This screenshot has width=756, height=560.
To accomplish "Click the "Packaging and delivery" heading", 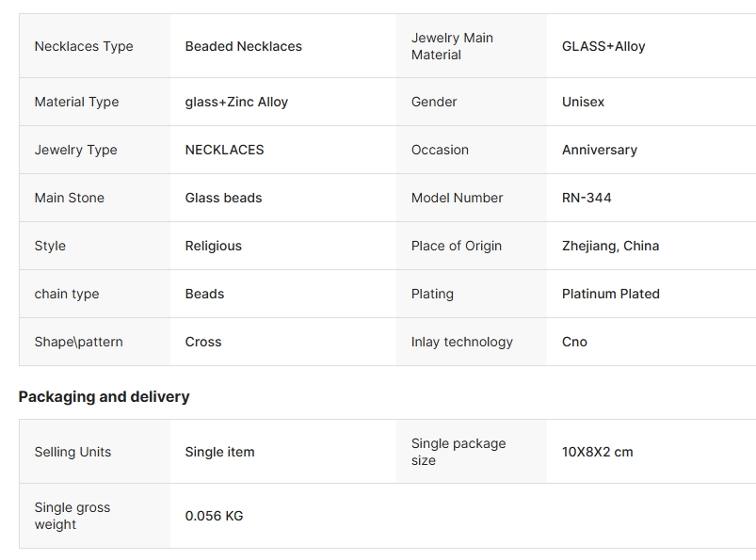I will coord(104,396).
